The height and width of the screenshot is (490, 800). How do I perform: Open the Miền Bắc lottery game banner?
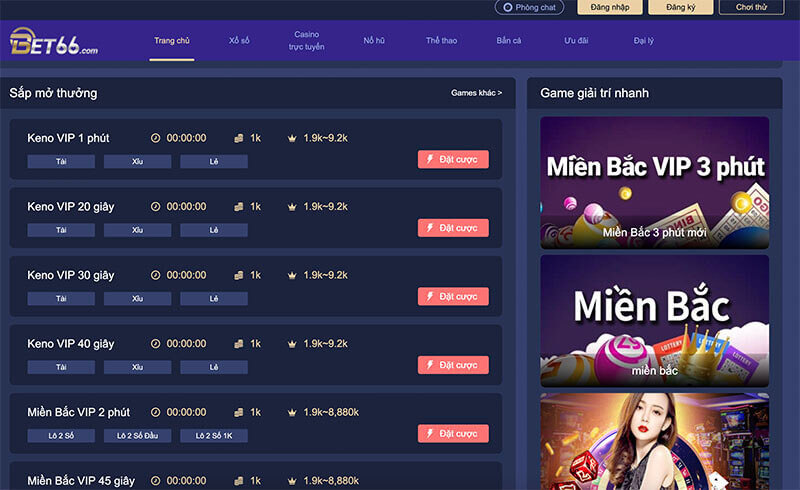pyautogui.click(x=655, y=321)
